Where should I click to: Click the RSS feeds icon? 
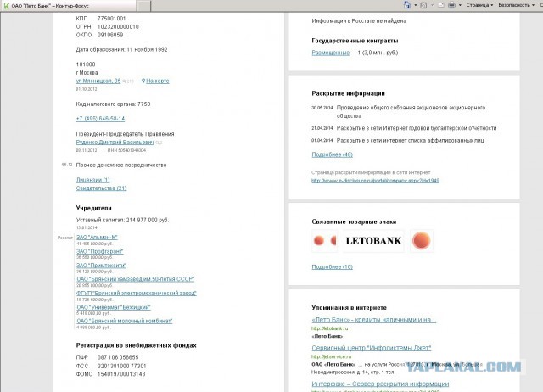(423, 5)
